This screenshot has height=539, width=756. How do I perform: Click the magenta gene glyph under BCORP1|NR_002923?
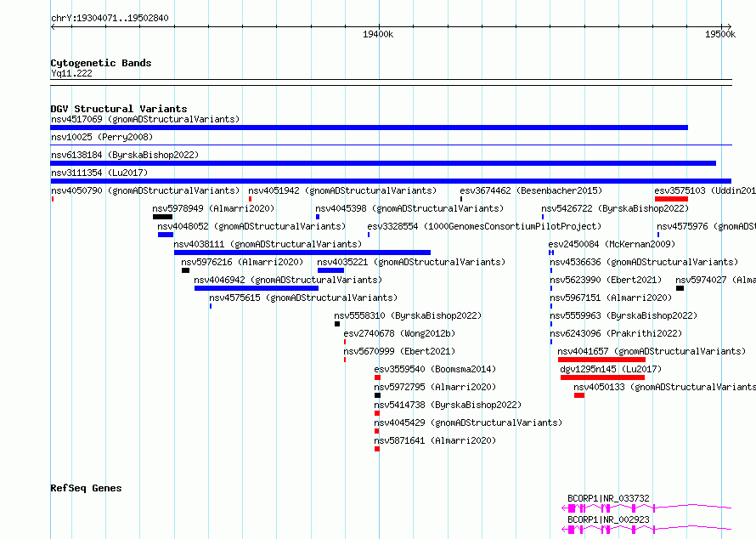coord(646,530)
